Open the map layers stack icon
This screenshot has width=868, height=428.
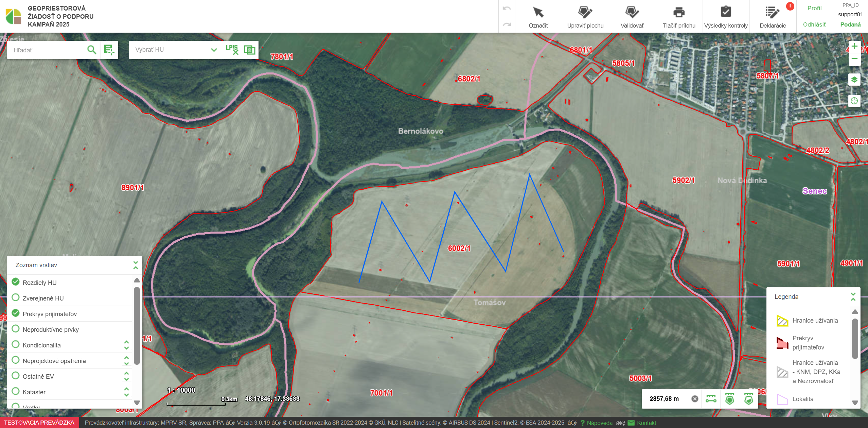click(854, 80)
